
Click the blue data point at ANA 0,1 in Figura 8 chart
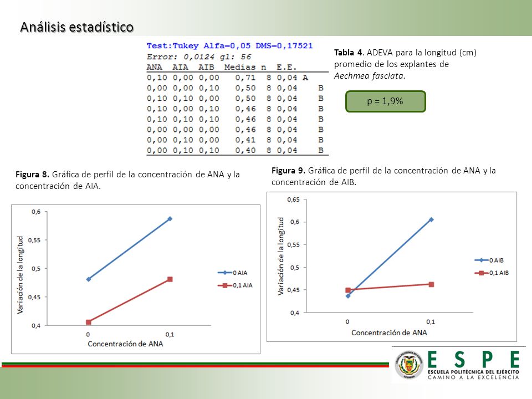point(170,219)
